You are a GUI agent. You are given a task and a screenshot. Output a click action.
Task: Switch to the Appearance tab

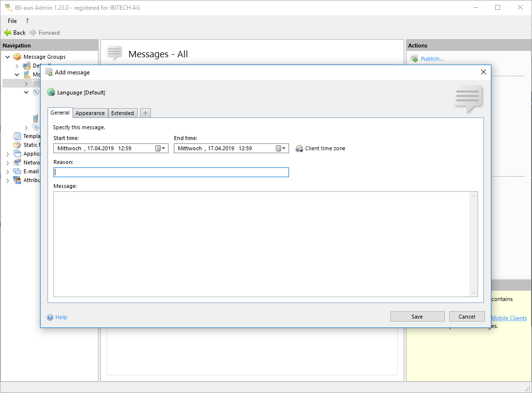coord(90,113)
